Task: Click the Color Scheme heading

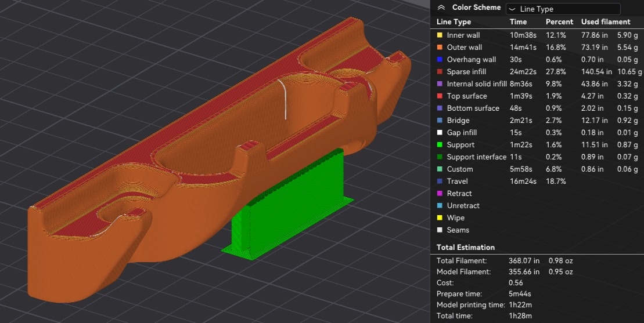Action: [x=476, y=8]
